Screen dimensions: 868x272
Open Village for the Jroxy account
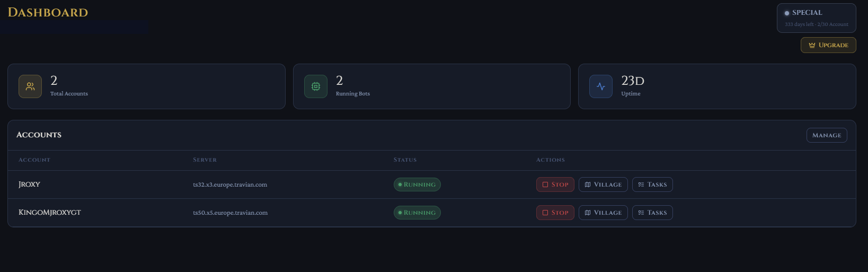[x=603, y=185]
